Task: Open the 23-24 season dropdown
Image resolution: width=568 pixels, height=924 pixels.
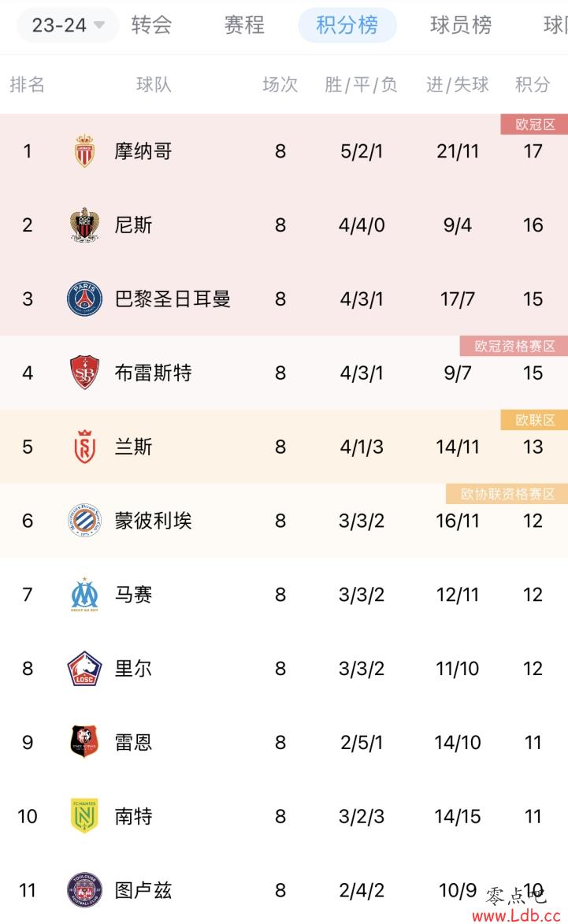Action: tap(67, 25)
